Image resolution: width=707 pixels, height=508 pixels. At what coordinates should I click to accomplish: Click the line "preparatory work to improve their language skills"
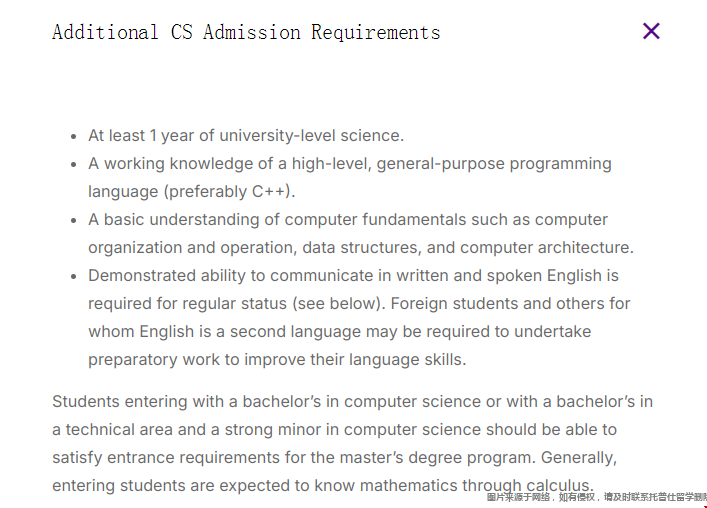pos(277,360)
